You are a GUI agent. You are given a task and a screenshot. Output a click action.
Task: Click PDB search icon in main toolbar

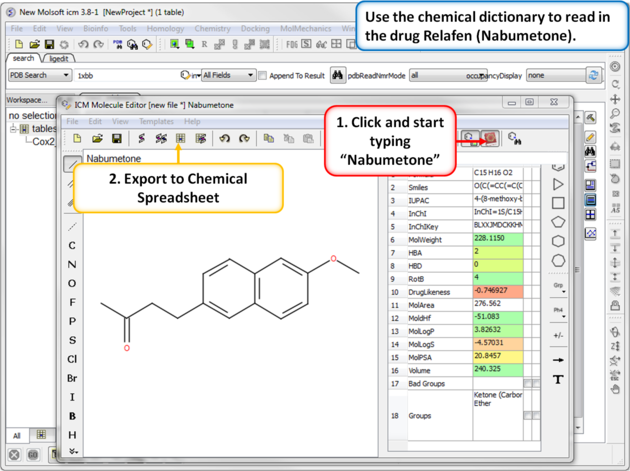[117, 44]
